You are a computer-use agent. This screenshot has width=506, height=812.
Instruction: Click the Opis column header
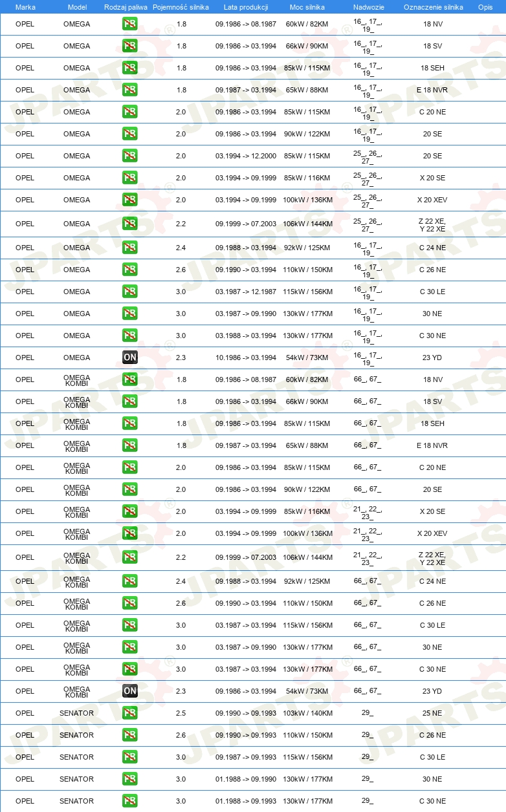485,7
